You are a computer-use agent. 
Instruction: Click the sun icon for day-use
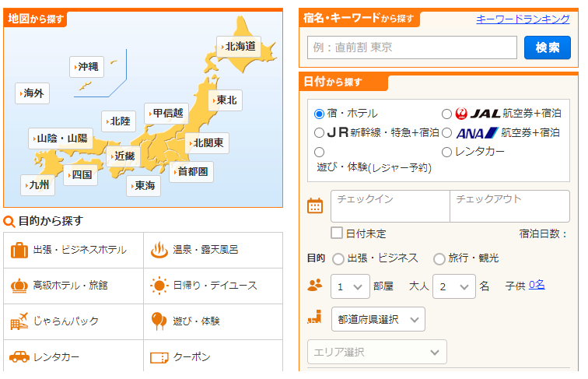[159, 286]
